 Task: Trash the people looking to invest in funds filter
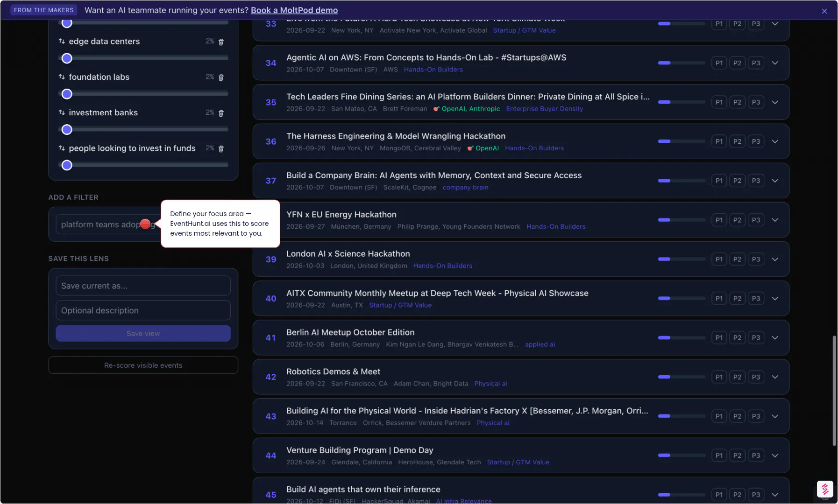coord(221,148)
